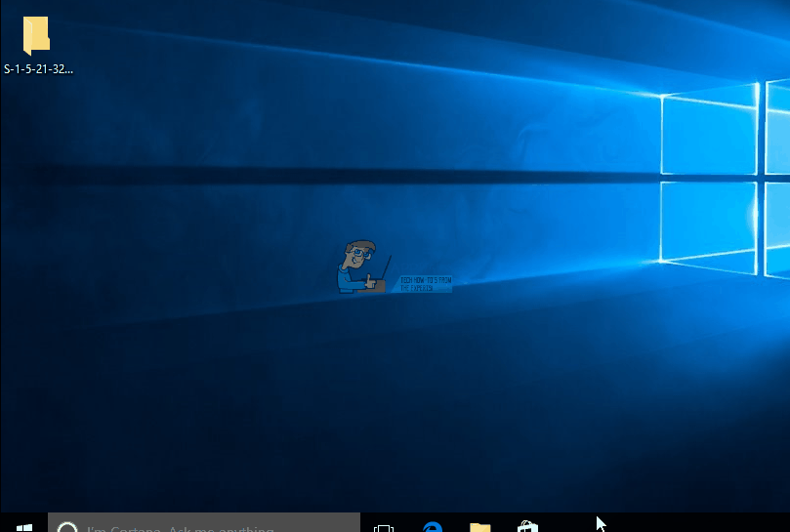Click the Cortana circle icon
Image resolution: width=790 pixels, height=532 pixels.
67,527
